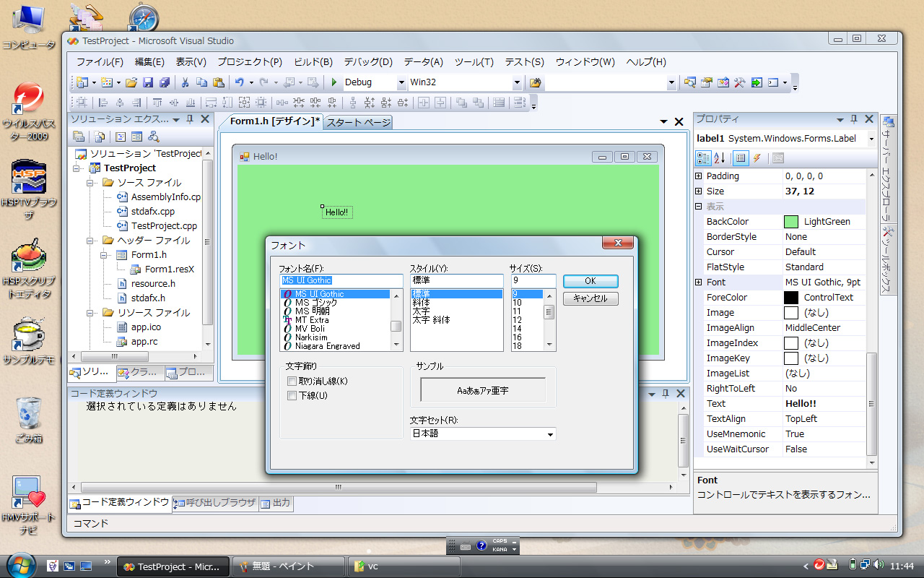Open the 文字セット(R) script dropdown
Viewport: 924px width, 578px height.
(551, 434)
